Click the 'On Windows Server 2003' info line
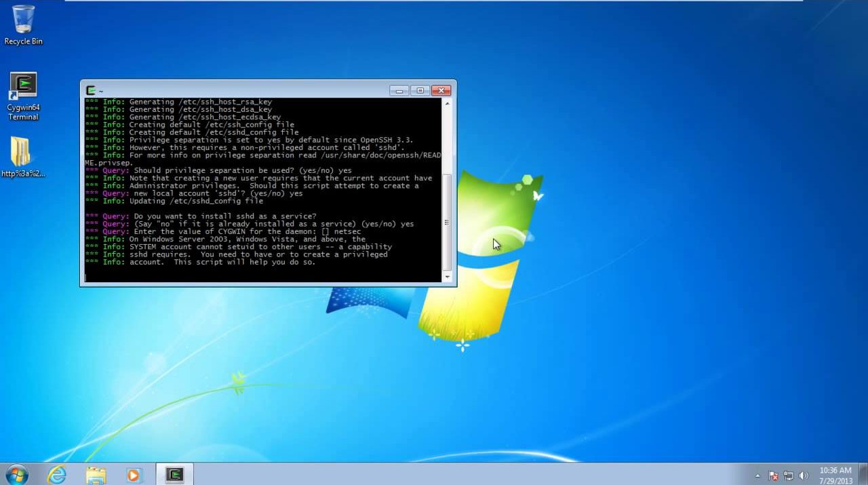Screen dimensions: 868x485 pyautogui.click(x=225, y=239)
